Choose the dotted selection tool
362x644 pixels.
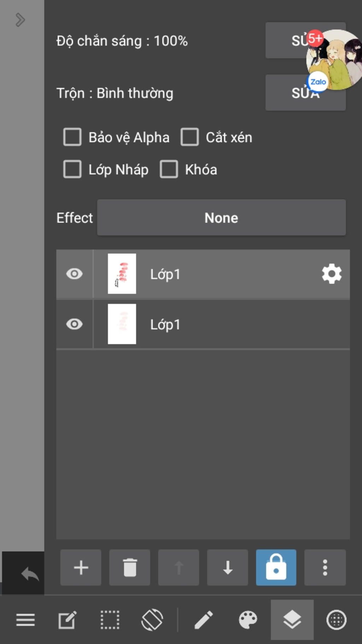pos(110,620)
